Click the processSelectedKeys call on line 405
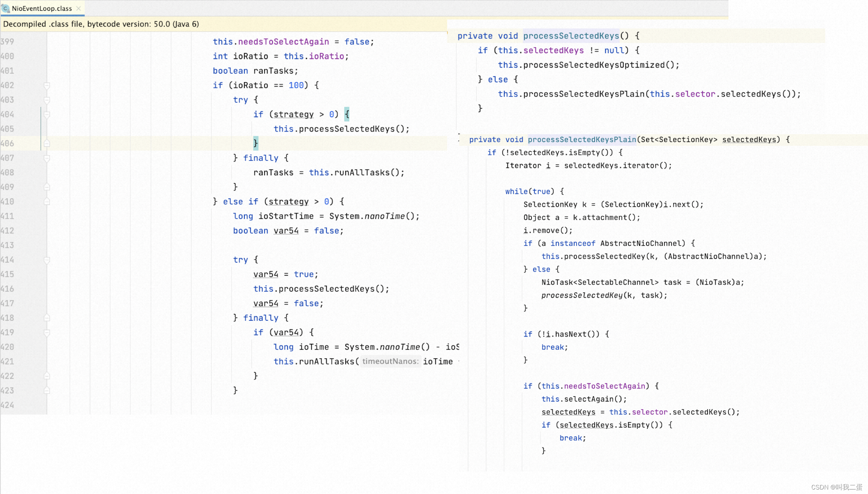 (347, 129)
